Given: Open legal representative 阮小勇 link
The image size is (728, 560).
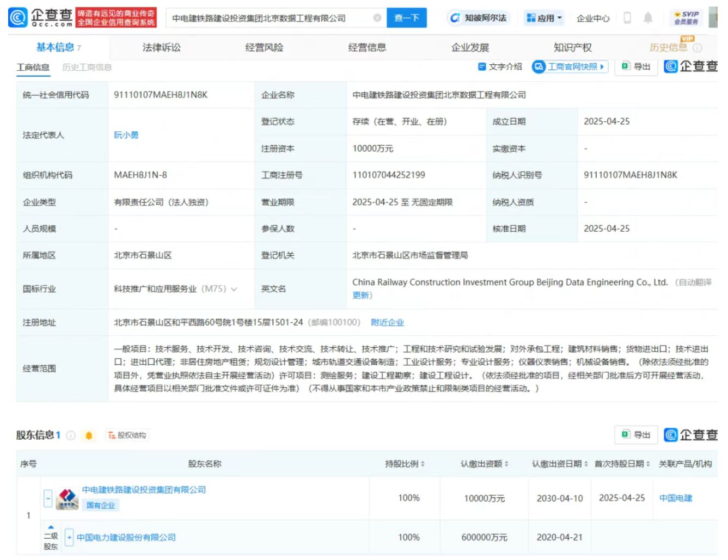Looking at the screenshot, I should point(126,135).
